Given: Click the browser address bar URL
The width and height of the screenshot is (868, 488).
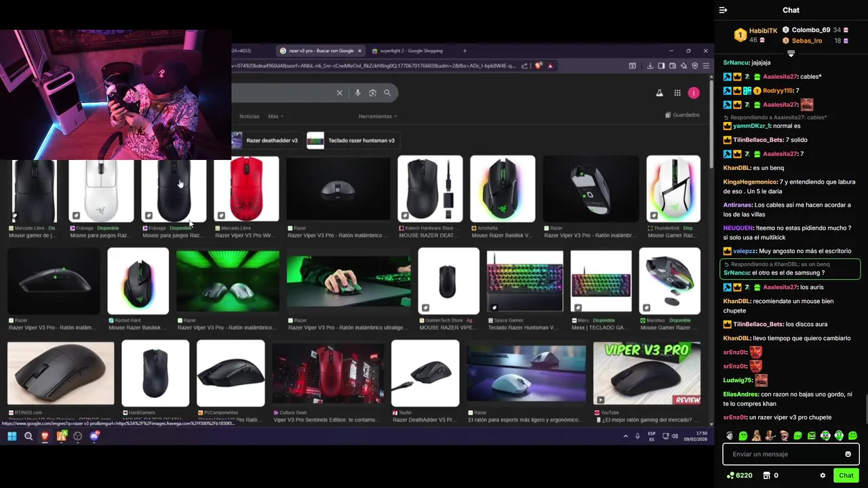Looking at the screenshot, I should (373, 66).
